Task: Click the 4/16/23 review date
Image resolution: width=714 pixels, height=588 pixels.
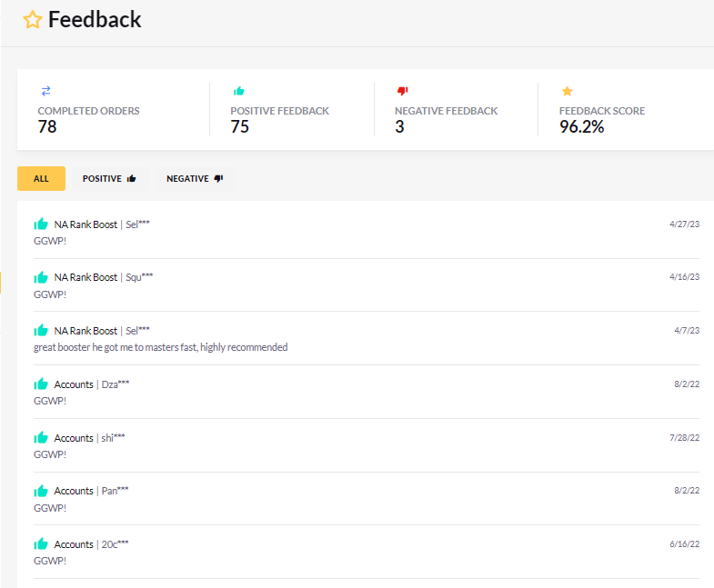Action: tap(684, 276)
